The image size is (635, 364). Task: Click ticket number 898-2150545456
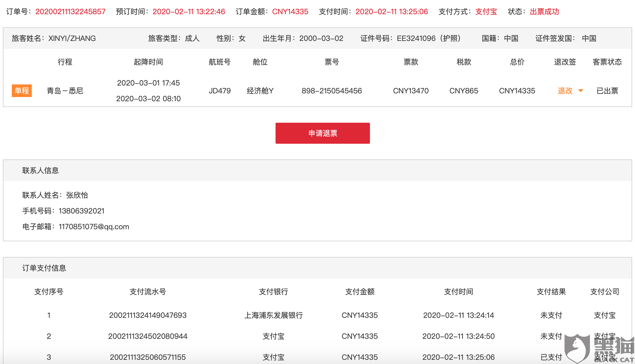pos(332,91)
